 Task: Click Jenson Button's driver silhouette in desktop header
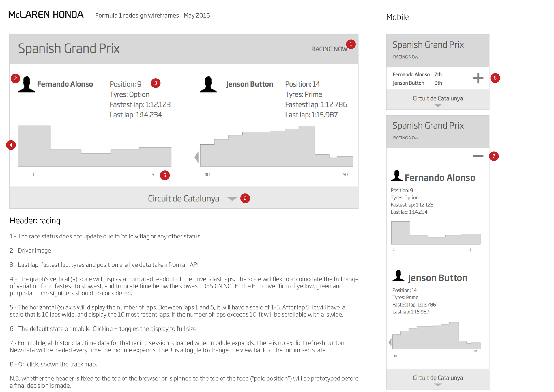click(x=208, y=85)
